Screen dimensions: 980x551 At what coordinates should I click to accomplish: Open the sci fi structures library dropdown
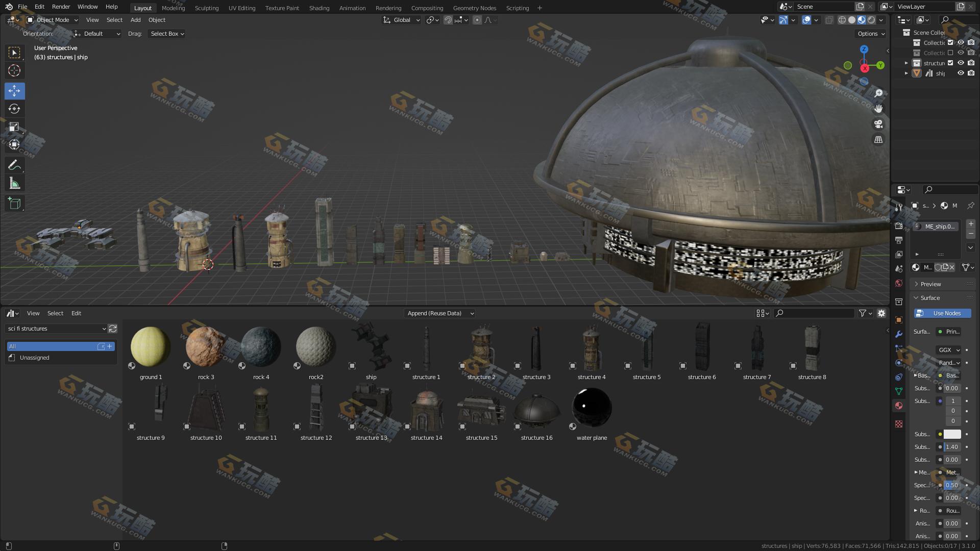pos(56,329)
